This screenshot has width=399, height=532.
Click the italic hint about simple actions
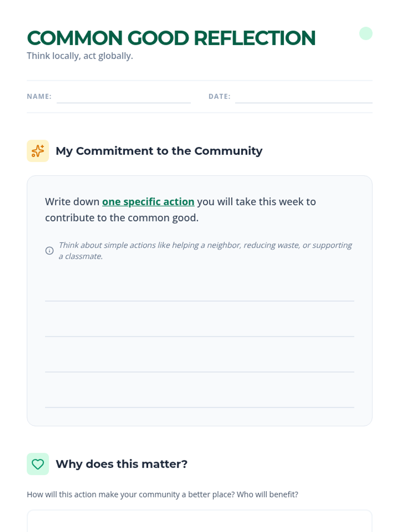pos(205,251)
